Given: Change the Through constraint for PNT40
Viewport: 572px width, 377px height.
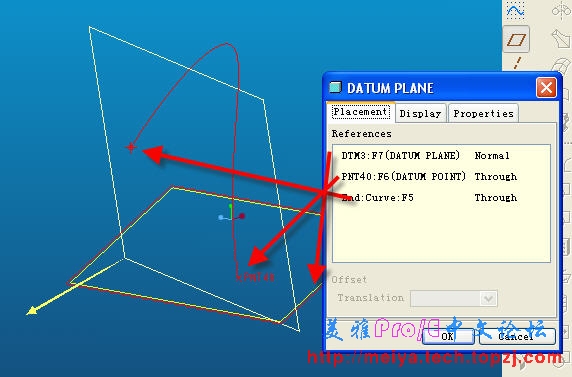Looking at the screenshot, I should tap(496, 177).
